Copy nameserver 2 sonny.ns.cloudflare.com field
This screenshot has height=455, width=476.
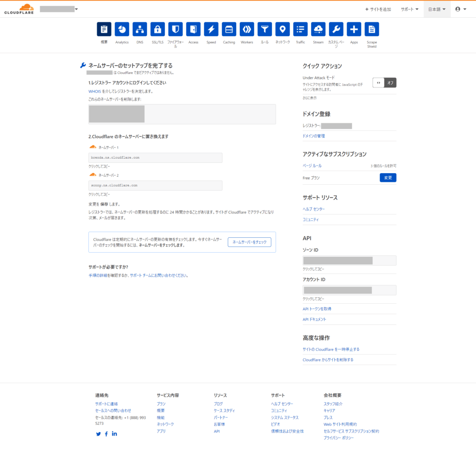(155, 186)
